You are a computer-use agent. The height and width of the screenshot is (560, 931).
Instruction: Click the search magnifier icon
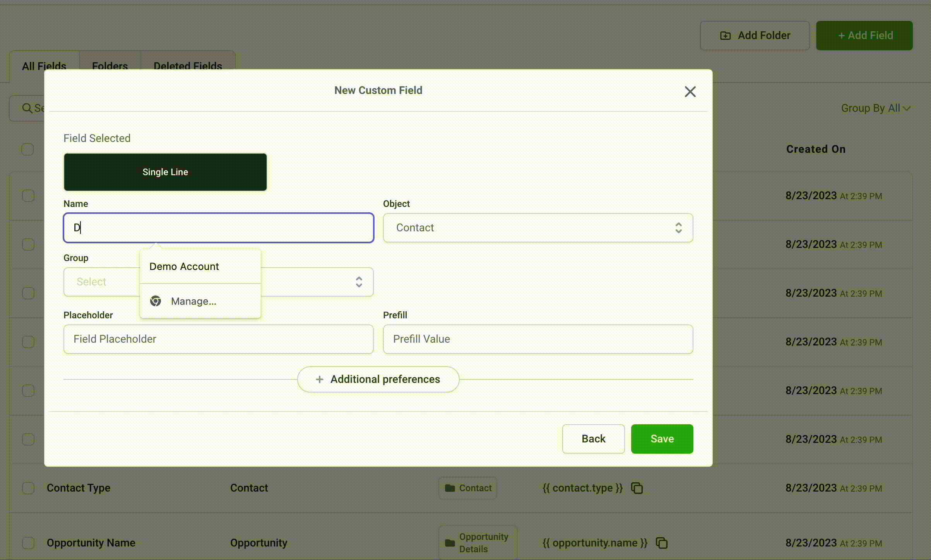point(27,108)
